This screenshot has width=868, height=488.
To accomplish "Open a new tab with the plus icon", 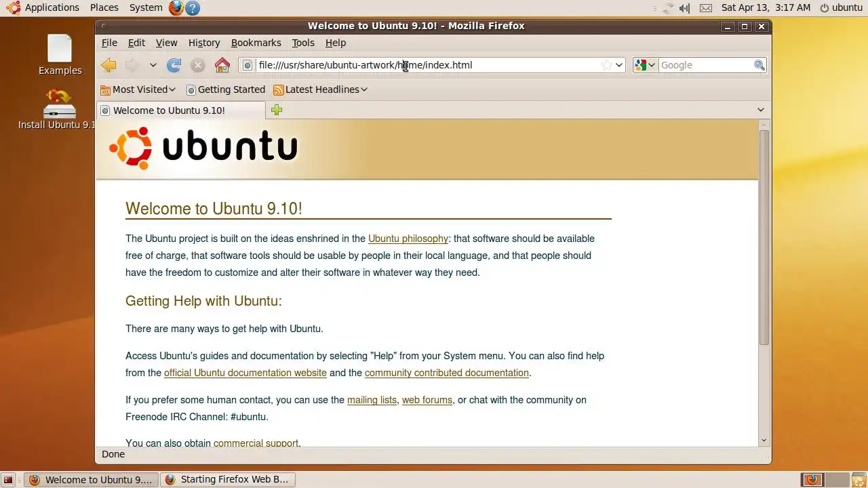I will click(x=277, y=110).
